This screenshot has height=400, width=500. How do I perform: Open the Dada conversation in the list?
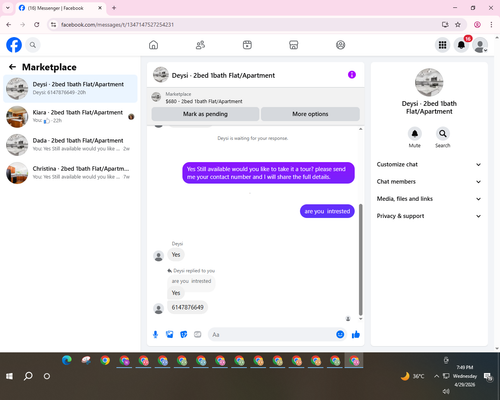(70, 145)
